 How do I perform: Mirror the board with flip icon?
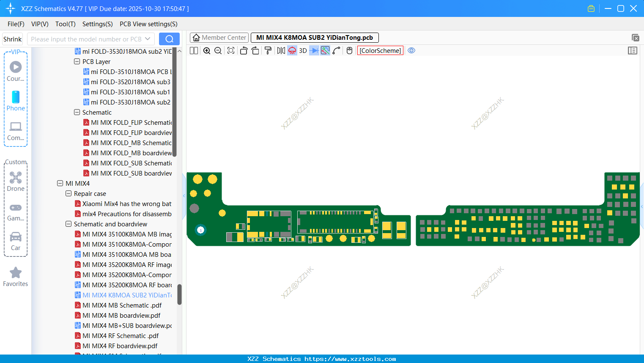281,51
